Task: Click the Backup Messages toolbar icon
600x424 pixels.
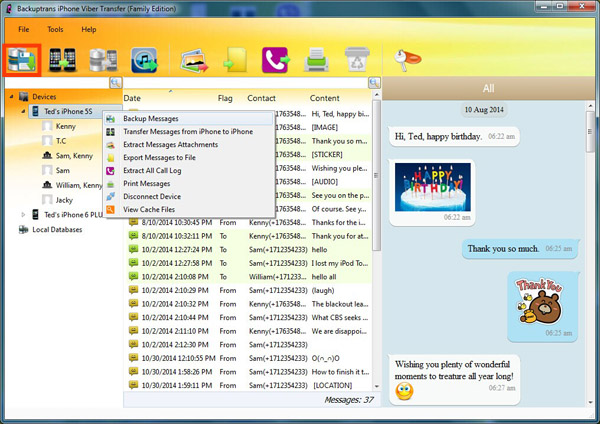Action: [22, 60]
